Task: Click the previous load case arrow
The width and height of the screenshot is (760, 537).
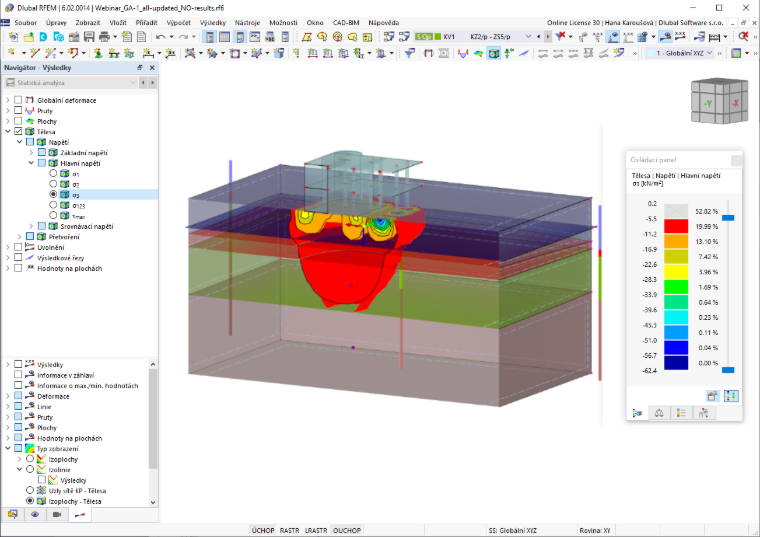Action: (x=538, y=36)
